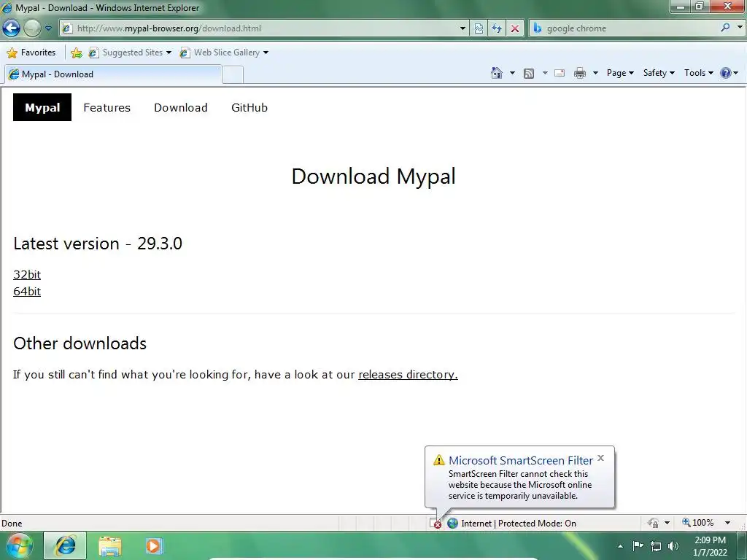
Task: Click the Print icon
Action: (580, 73)
